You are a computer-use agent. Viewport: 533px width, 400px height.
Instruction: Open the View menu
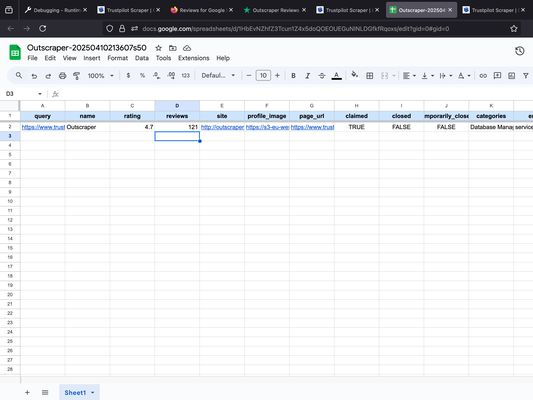[69, 58]
